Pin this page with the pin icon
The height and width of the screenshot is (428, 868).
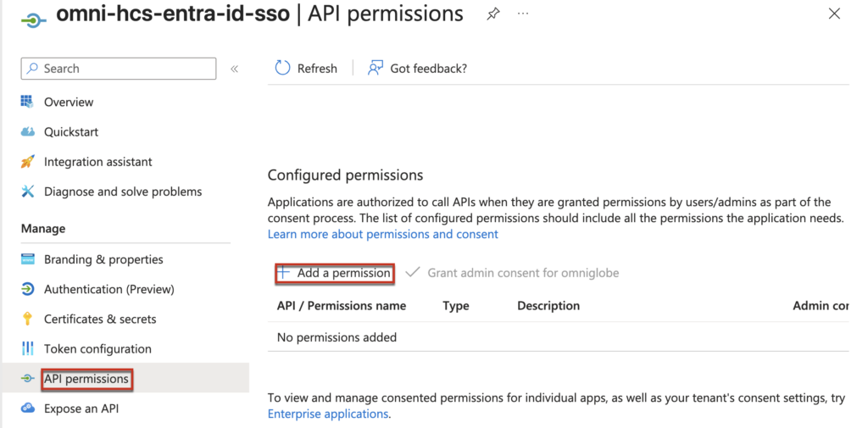point(492,14)
